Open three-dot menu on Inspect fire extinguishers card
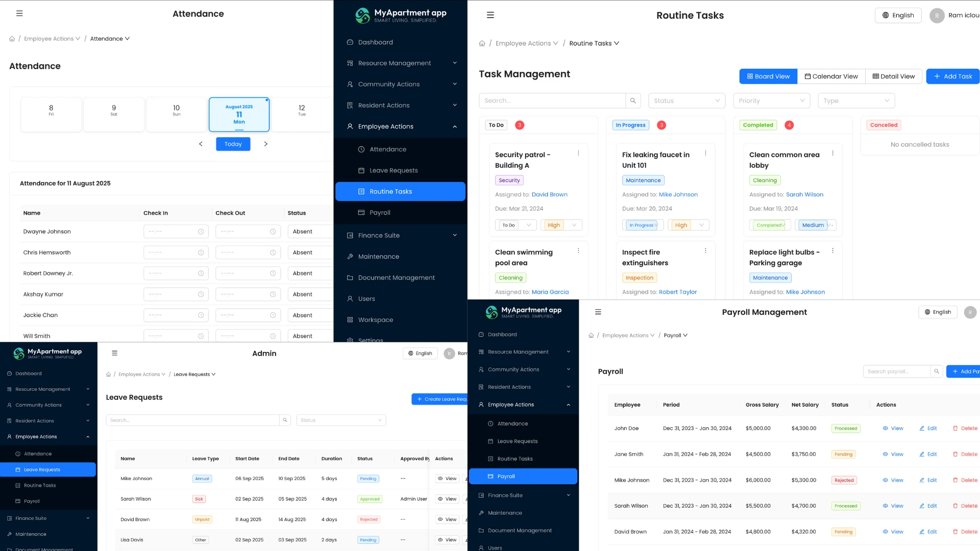The height and width of the screenshot is (551, 980). tap(705, 251)
